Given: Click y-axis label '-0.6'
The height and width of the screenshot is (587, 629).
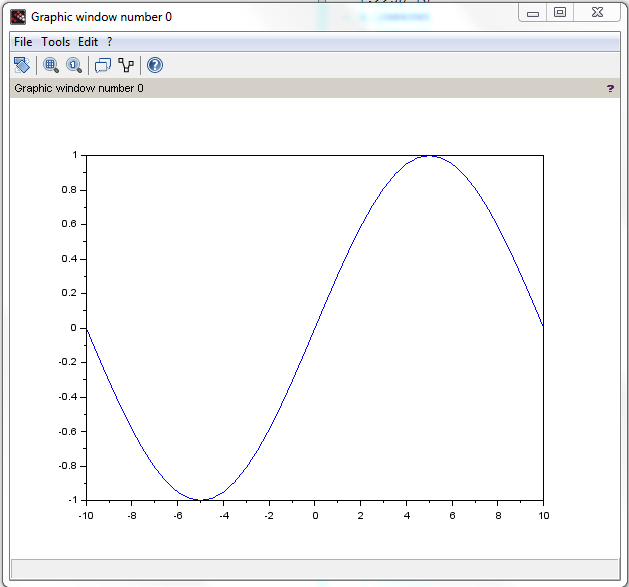Looking at the screenshot, I should 67,432.
